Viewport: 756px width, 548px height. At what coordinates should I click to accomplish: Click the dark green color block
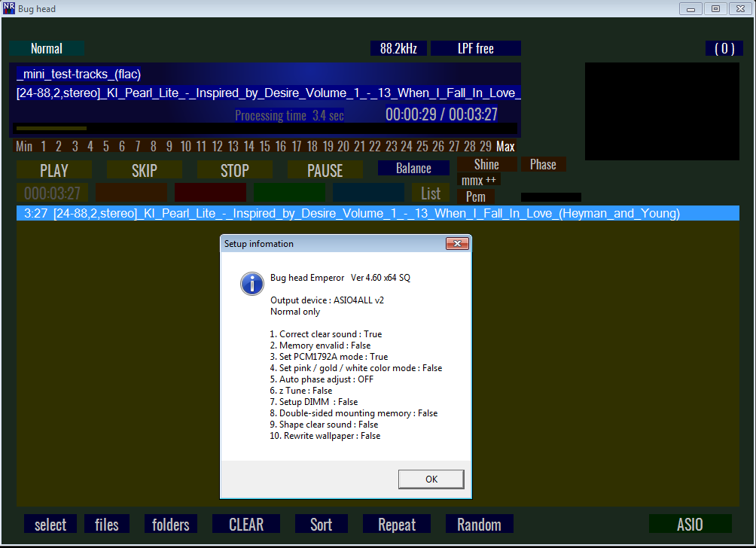[x=289, y=192]
